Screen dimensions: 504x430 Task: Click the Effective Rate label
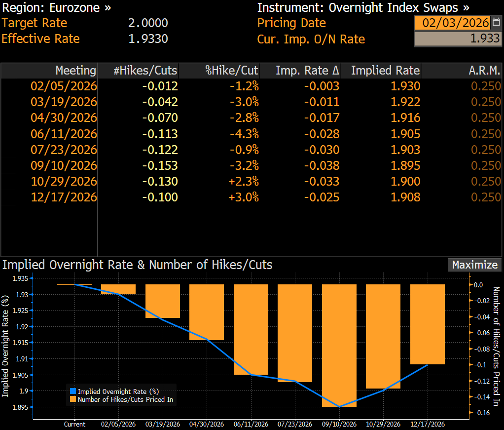[x=40, y=39]
